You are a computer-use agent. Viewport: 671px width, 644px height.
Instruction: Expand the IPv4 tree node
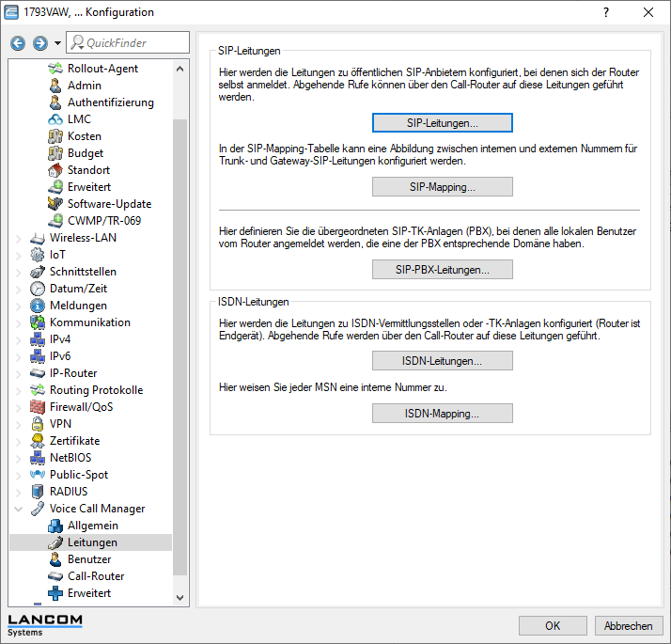pos(19,339)
